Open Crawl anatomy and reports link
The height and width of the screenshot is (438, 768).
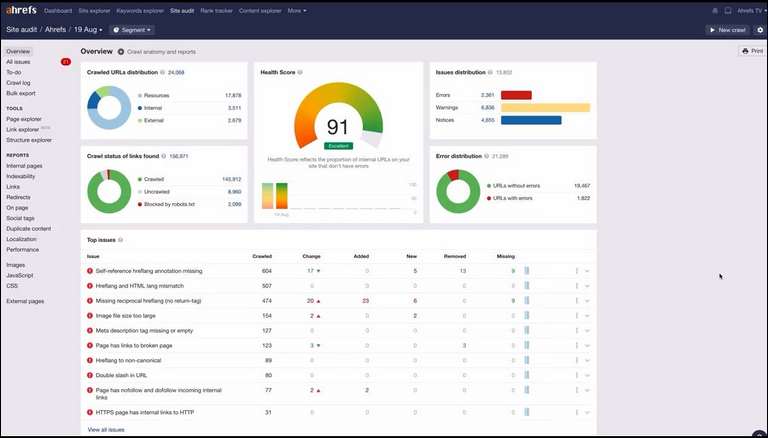(161, 51)
